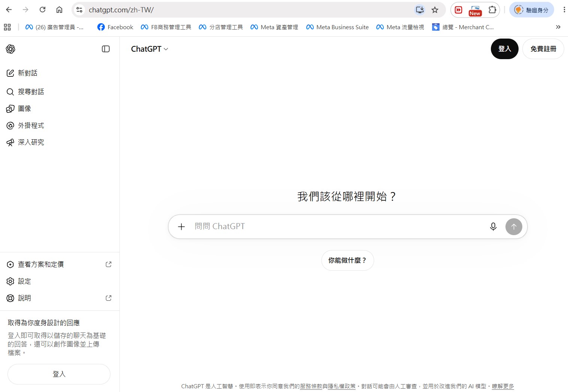Viewport: 568px width, 392px height.
Task: Open 深入研究 deep research
Action: click(25, 142)
